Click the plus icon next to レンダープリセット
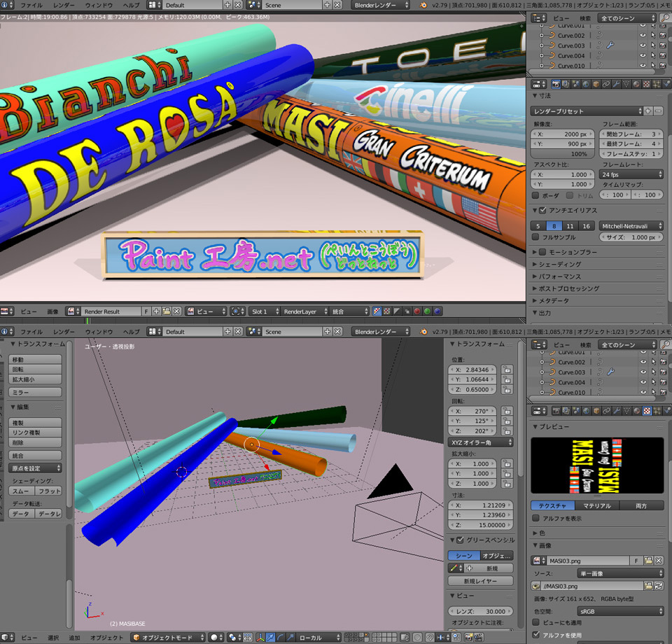The image size is (672, 644). pos(648,111)
